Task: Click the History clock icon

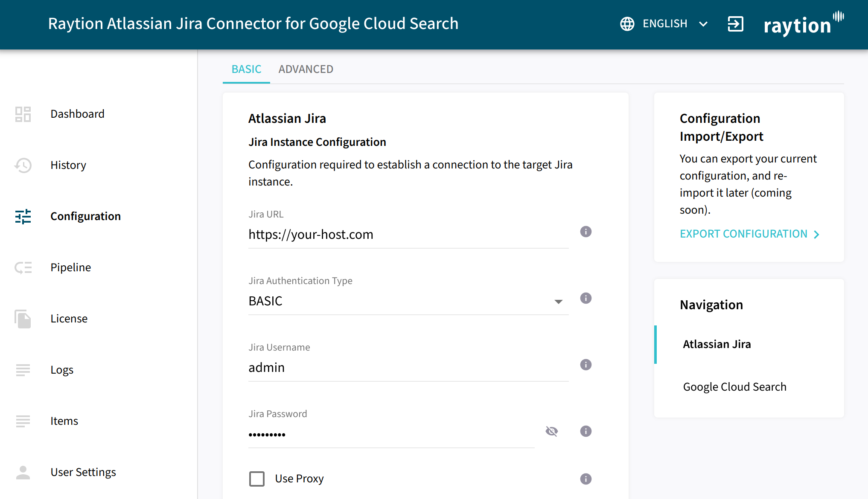Action: click(23, 165)
